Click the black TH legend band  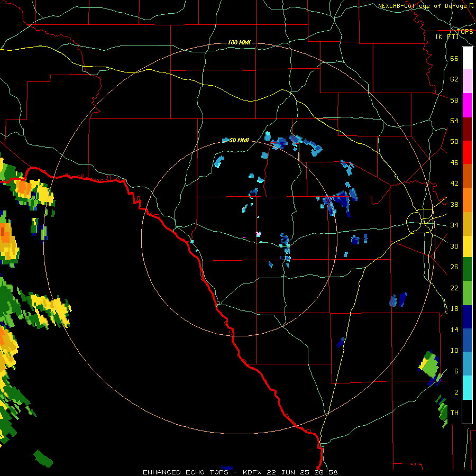467,411
